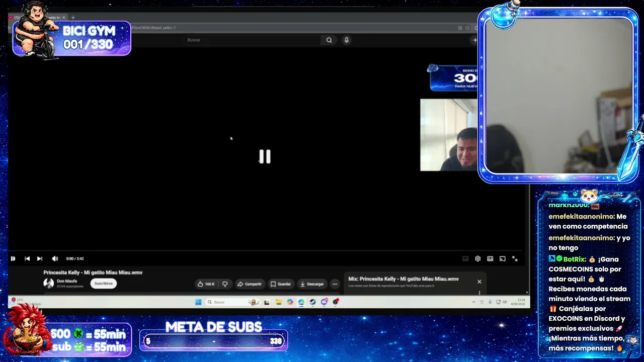The image size is (644, 362).
Task: Pause the video with the play/pause control
Action: (13, 258)
